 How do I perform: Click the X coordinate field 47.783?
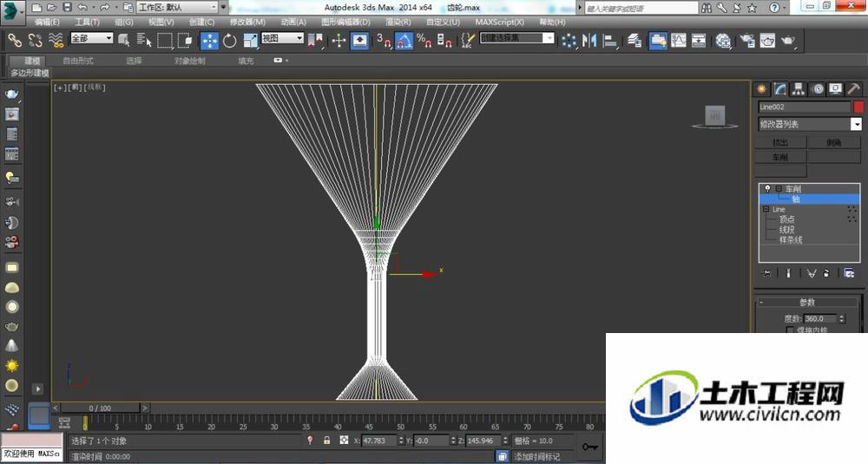click(x=379, y=441)
